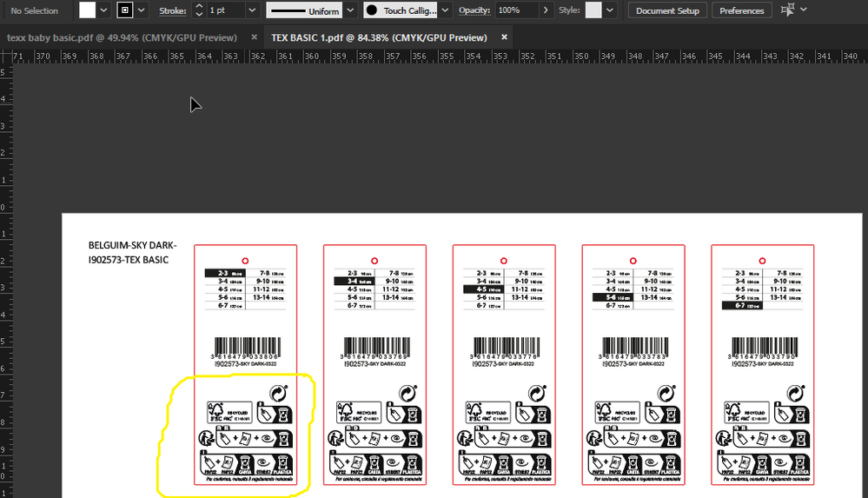Click the FSC recycled logo on first label
Image resolution: width=868 pixels, height=498 pixels.
(x=229, y=413)
